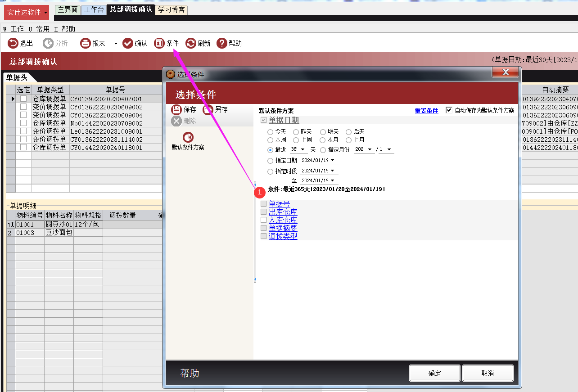Image resolution: width=578 pixels, height=392 pixels.
Task: Open the 指定日期 date picker dropdown
Action: click(333, 160)
